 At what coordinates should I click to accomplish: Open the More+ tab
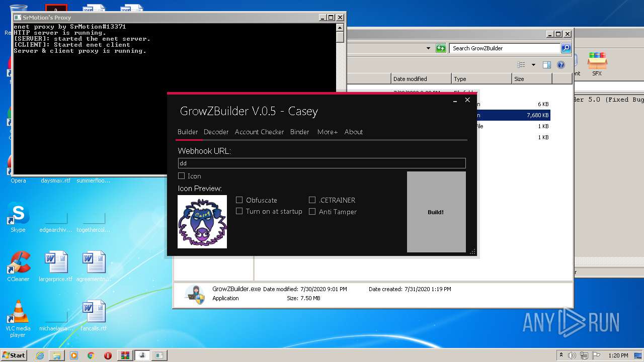click(328, 132)
